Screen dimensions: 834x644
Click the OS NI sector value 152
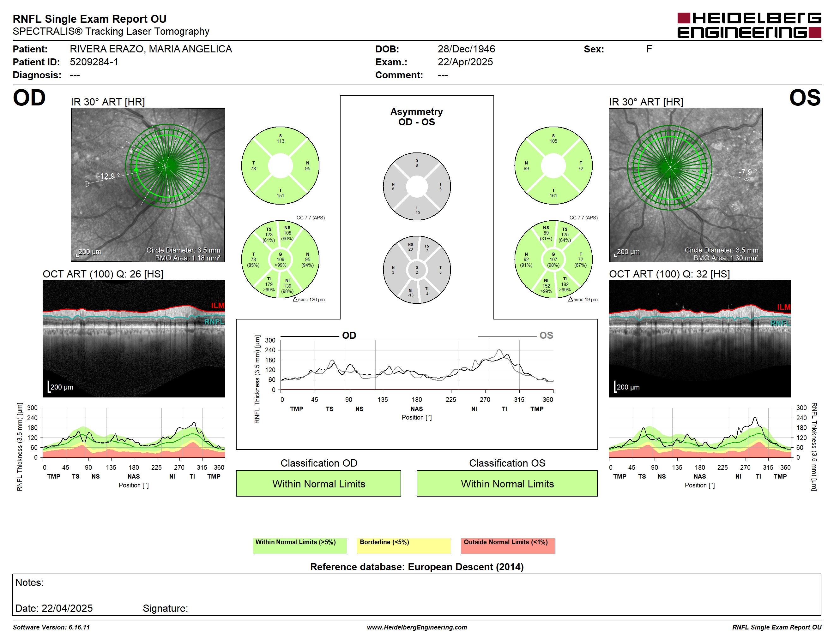coord(546,286)
